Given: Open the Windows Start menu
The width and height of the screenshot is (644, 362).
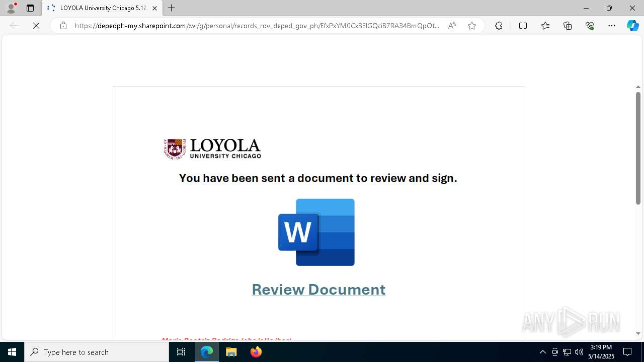Looking at the screenshot, I should pos(12,352).
